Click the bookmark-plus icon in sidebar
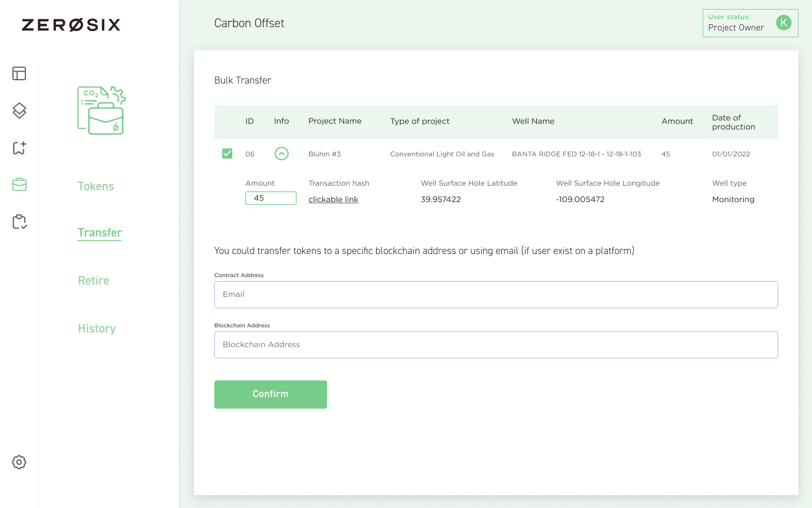This screenshot has width=812, height=508. [19, 148]
